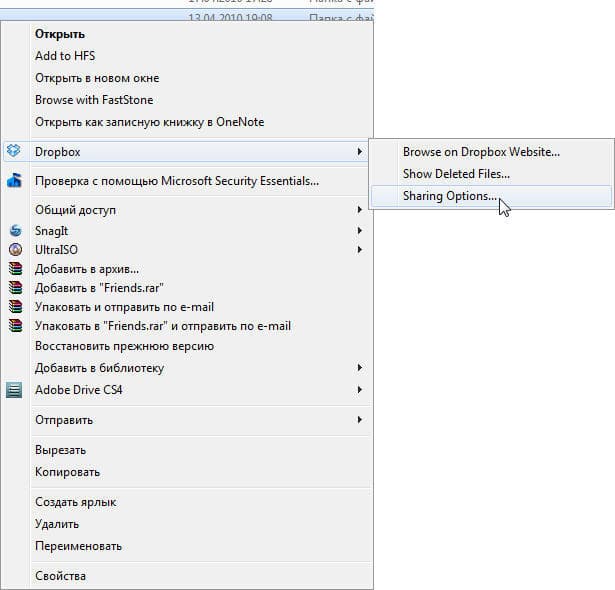This screenshot has width=615, height=590.
Task: Click the Microsoft Security Essentials icon
Action: tap(15, 181)
